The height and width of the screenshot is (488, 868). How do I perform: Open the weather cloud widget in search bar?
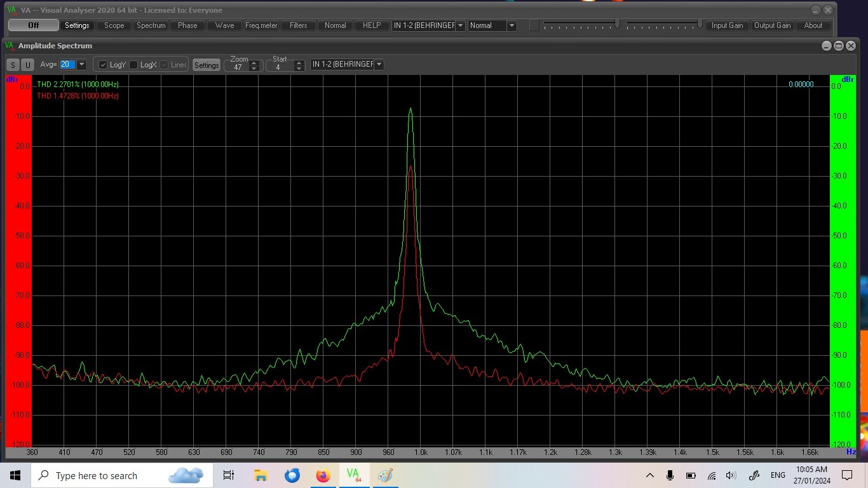[186, 475]
